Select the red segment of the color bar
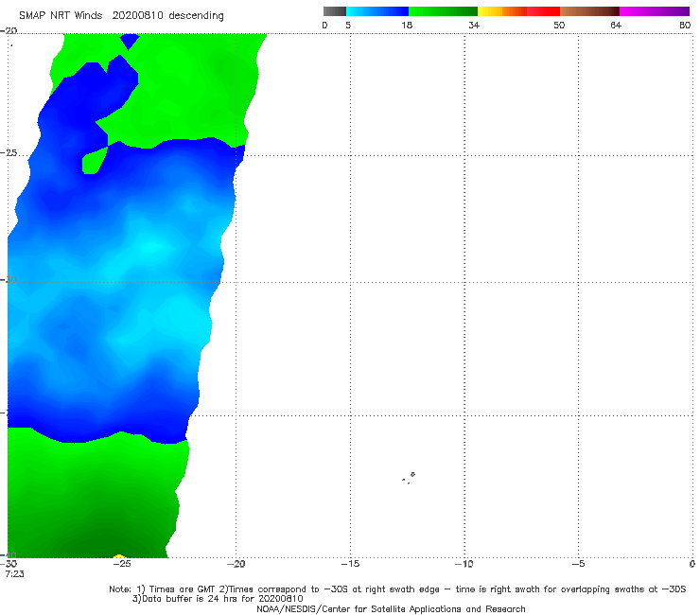This screenshot has height=615, width=700. click(543, 11)
